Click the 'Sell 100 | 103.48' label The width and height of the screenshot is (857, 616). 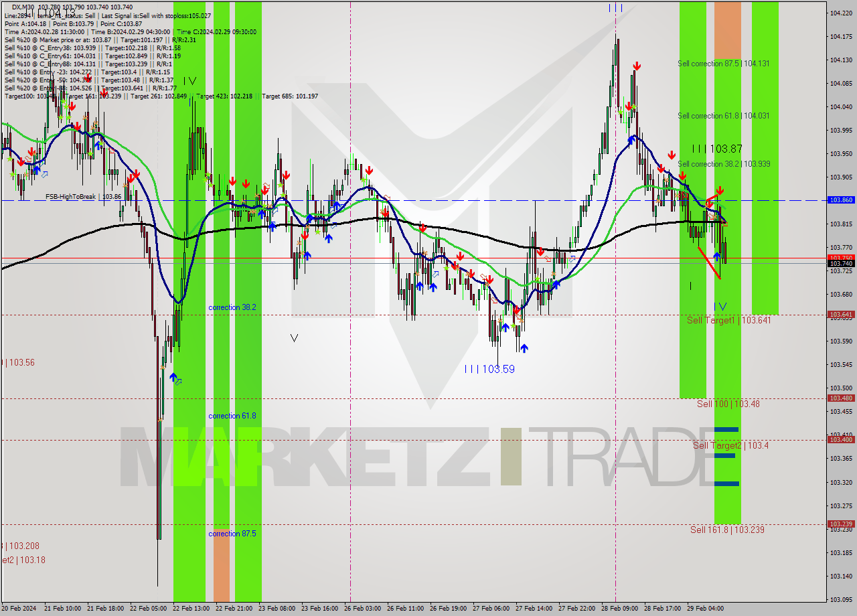(728, 404)
